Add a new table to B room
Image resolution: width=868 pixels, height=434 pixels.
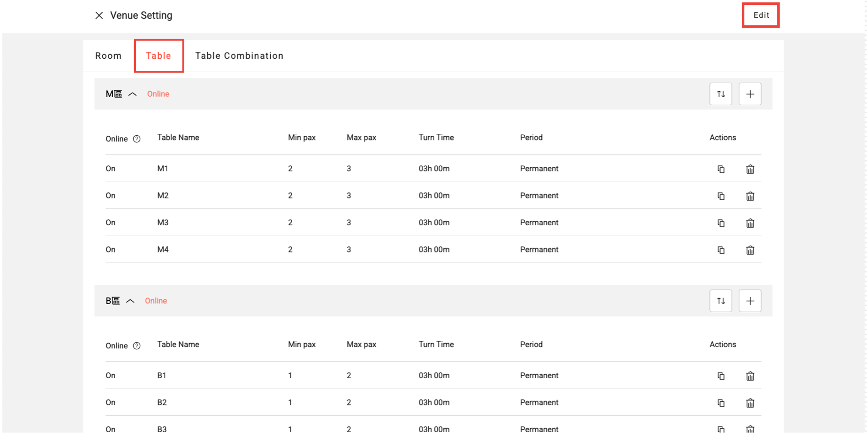click(750, 301)
